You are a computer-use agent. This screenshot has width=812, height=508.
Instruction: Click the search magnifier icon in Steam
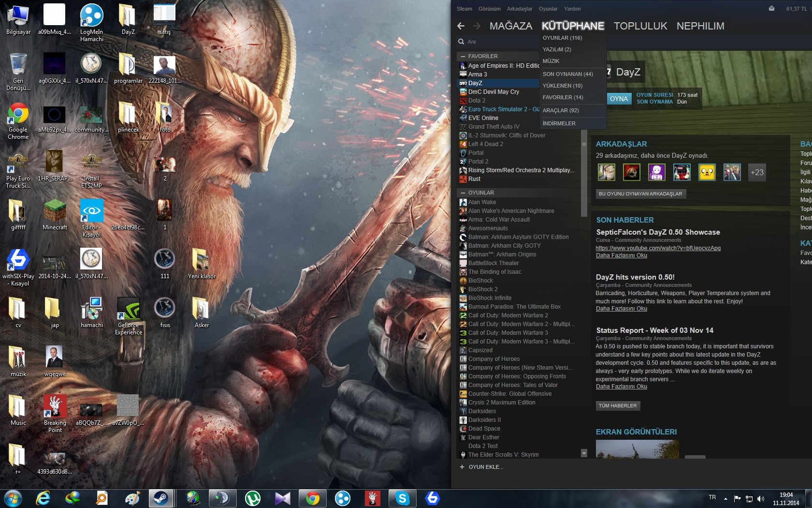[x=461, y=42]
